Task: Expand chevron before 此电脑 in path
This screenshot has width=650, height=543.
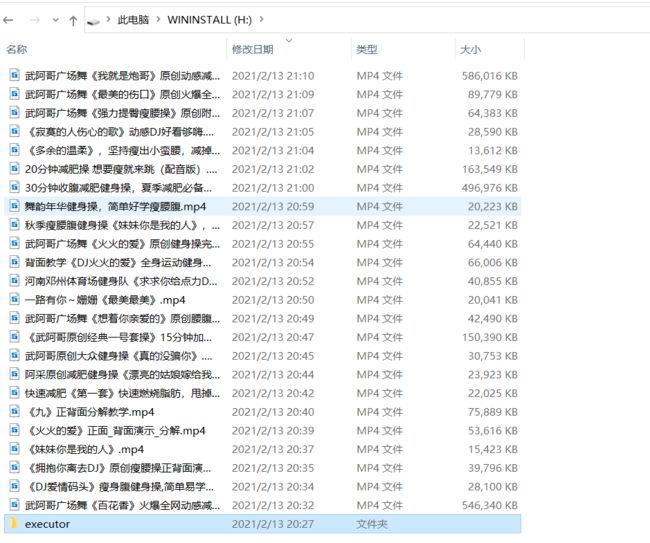Action: 108,19
